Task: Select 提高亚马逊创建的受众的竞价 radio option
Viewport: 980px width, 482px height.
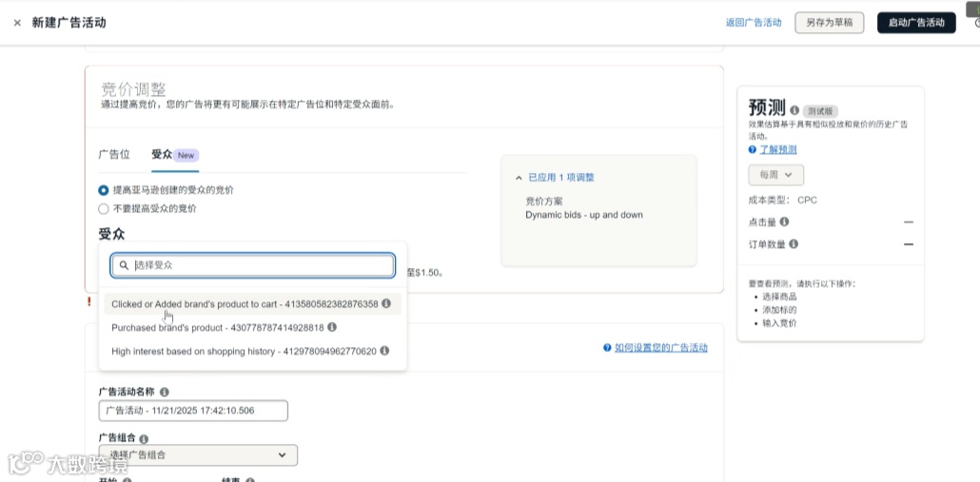Action: point(103,190)
